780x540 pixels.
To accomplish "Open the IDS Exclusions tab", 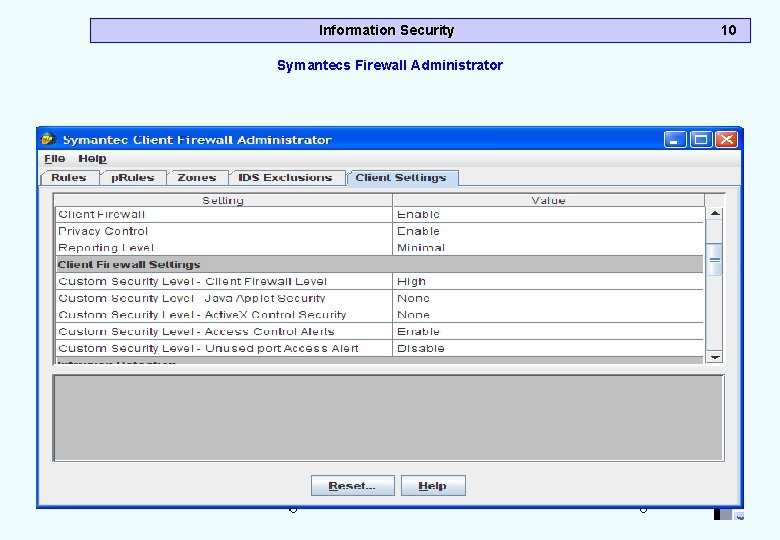I will click(x=285, y=178).
